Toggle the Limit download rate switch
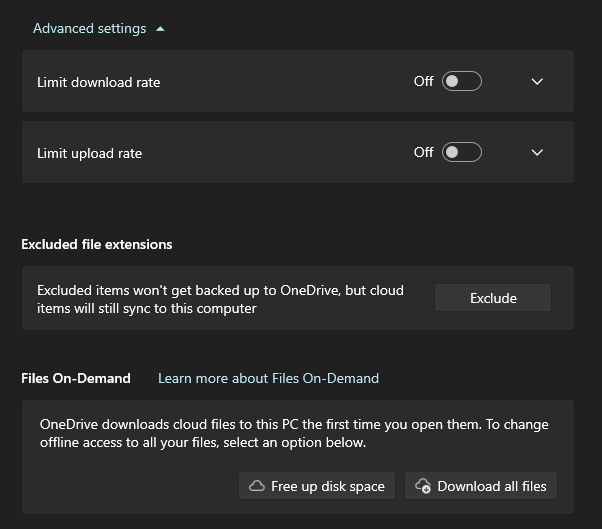 click(x=462, y=81)
